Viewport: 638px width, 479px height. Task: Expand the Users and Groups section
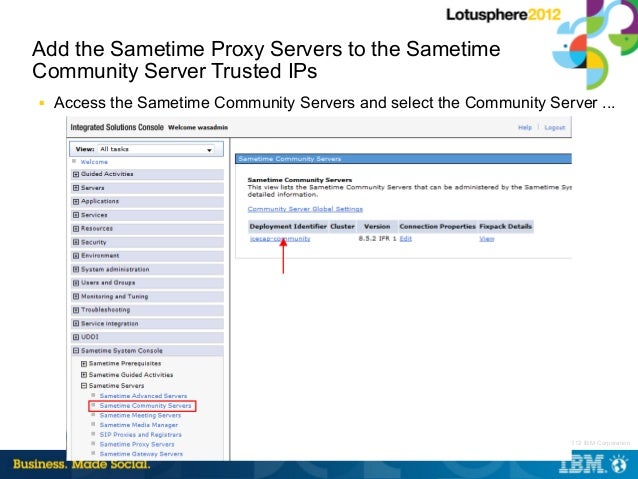76,283
